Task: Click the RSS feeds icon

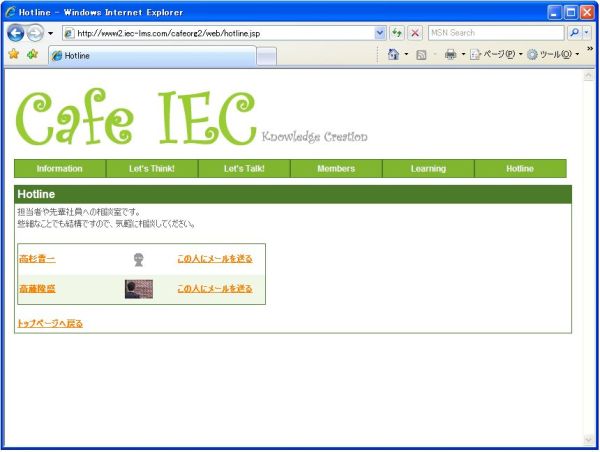Action: [421, 55]
